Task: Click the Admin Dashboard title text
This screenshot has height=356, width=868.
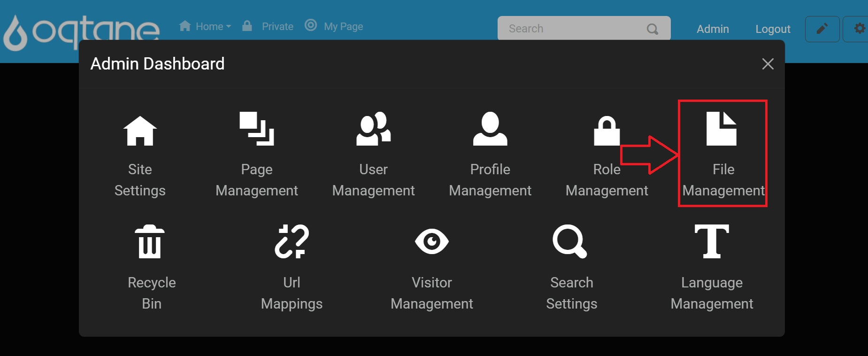Action: pos(158,64)
